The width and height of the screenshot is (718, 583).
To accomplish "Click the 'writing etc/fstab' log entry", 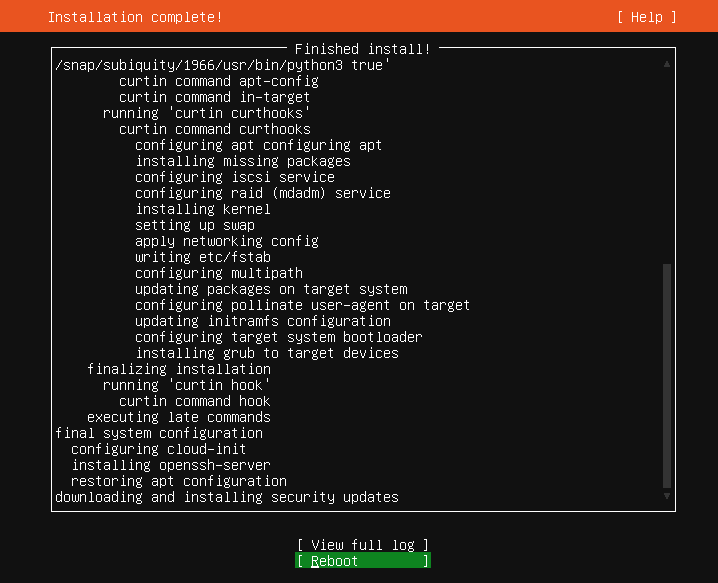I will (x=203, y=257).
